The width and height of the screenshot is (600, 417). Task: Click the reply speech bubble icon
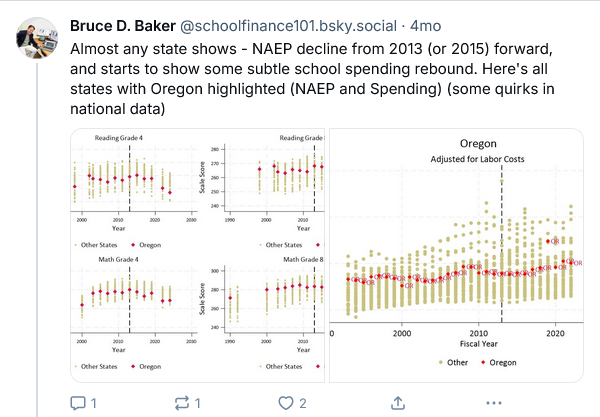[78, 402]
